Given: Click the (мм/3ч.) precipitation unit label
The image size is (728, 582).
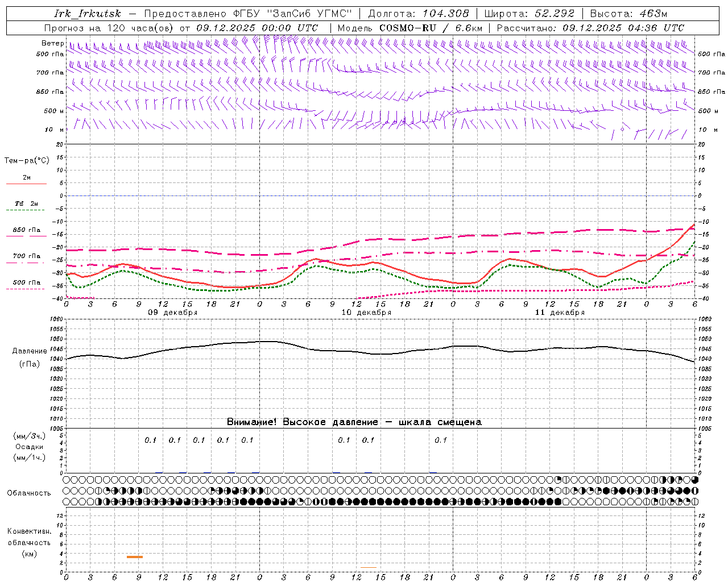Looking at the screenshot, I should coord(30,436).
